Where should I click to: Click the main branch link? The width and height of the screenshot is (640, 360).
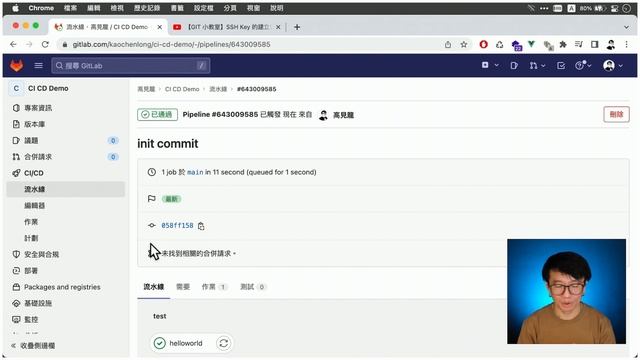click(x=195, y=172)
